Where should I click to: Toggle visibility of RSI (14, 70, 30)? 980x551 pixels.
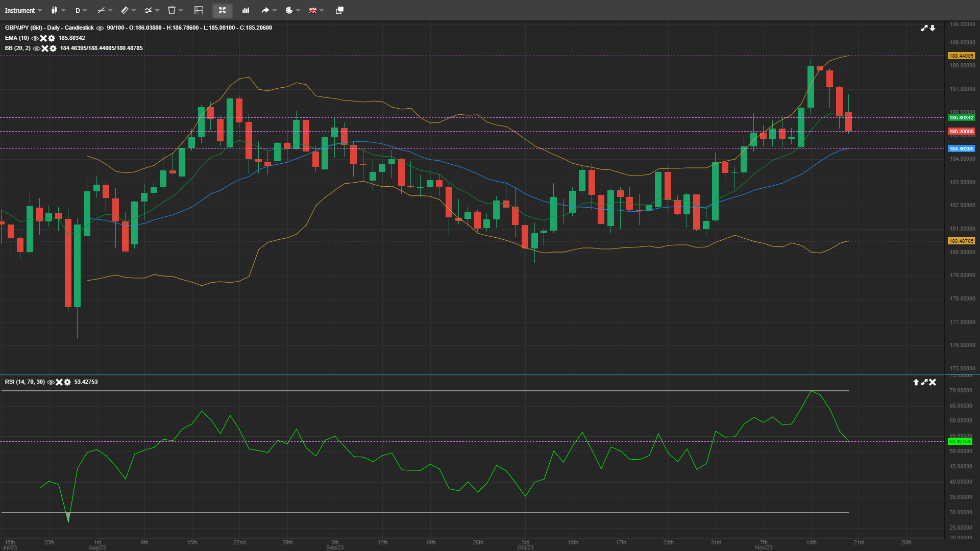coord(51,382)
